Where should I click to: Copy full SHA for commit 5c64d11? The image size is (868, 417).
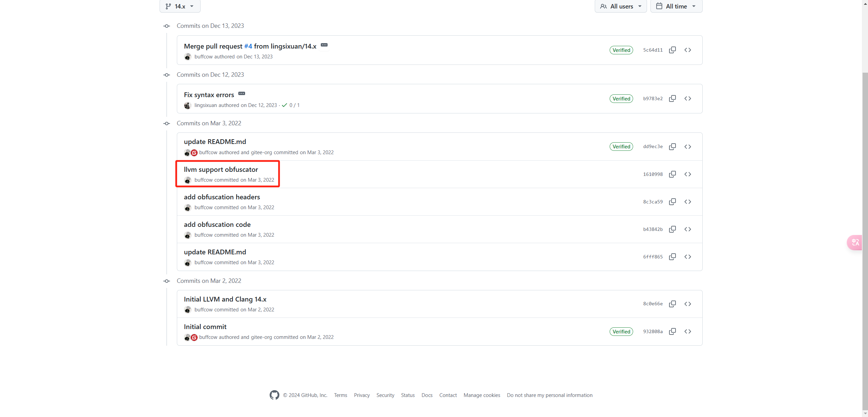click(672, 50)
